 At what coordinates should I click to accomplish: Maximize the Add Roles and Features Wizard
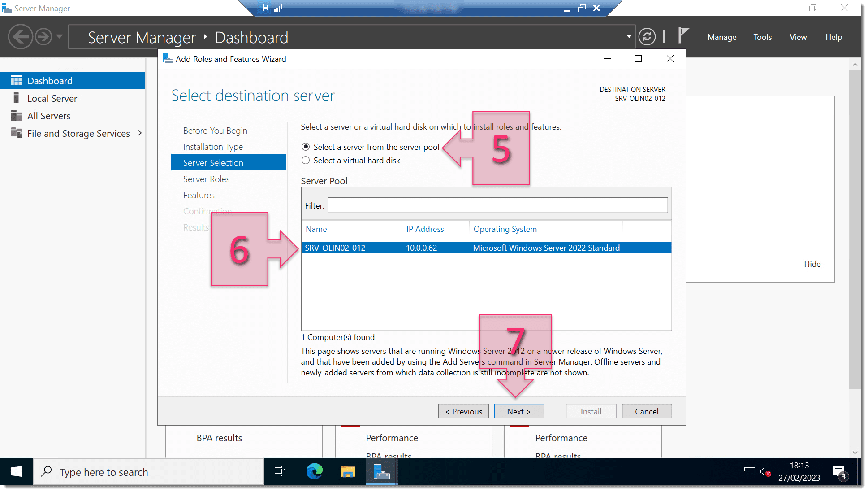[x=639, y=59]
